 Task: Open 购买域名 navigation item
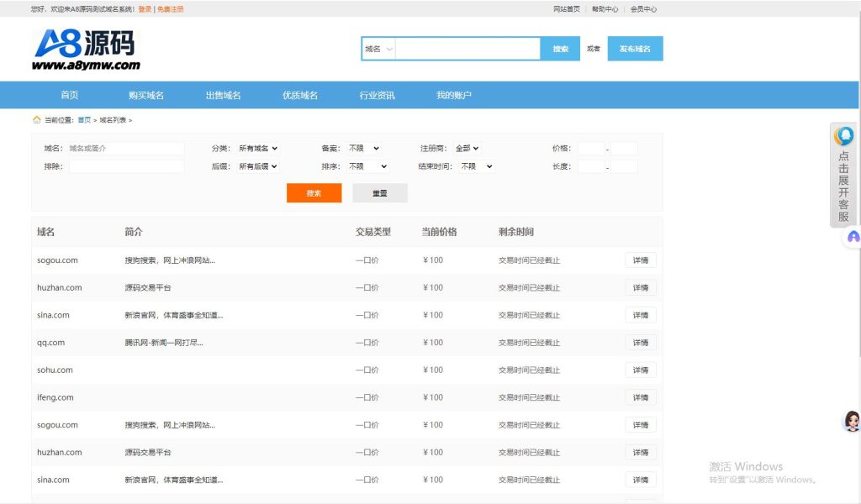pos(146,95)
